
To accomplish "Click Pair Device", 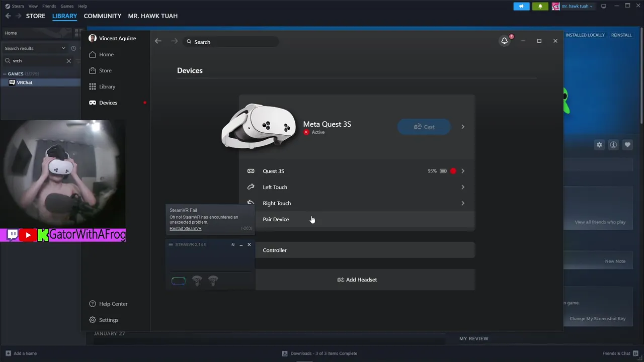I will pos(276,219).
